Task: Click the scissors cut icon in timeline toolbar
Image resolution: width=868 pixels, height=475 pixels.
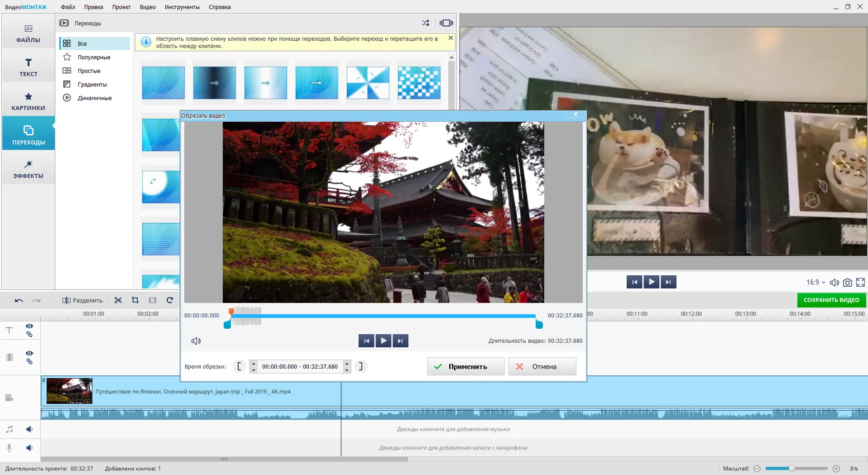Action: pyautogui.click(x=118, y=300)
